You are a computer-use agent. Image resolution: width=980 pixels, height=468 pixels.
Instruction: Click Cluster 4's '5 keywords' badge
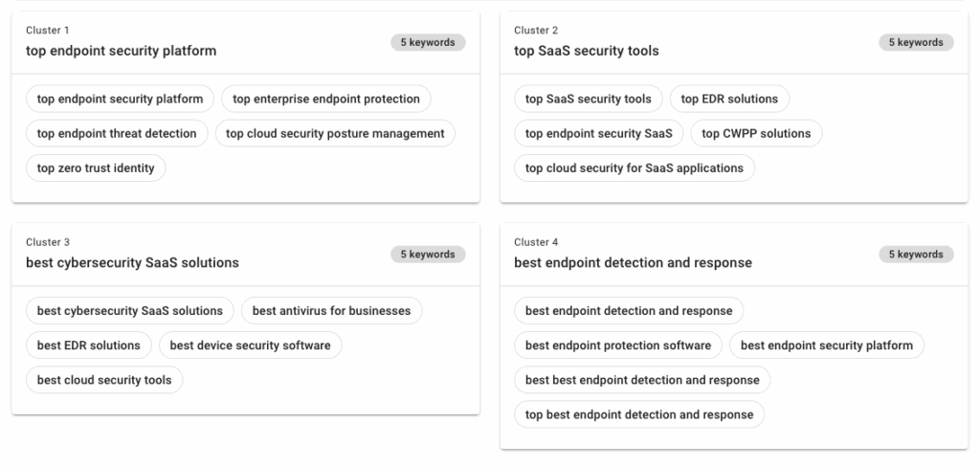click(x=916, y=255)
